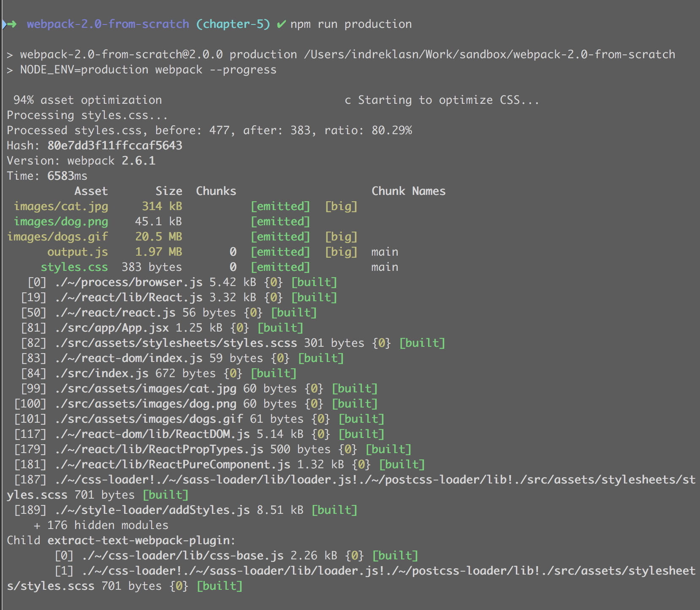This screenshot has width=700, height=610.
Task: Click the [big] flag on the dogs.gif row
Action: coord(341,237)
